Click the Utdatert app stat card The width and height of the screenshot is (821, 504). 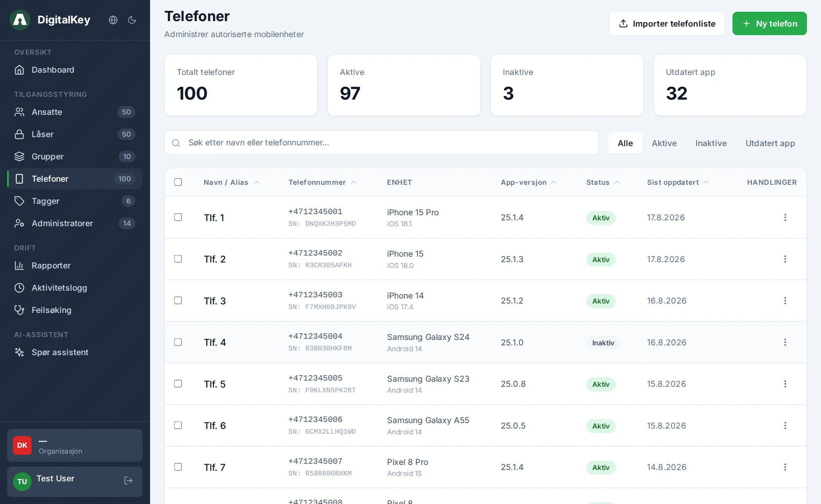(730, 85)
